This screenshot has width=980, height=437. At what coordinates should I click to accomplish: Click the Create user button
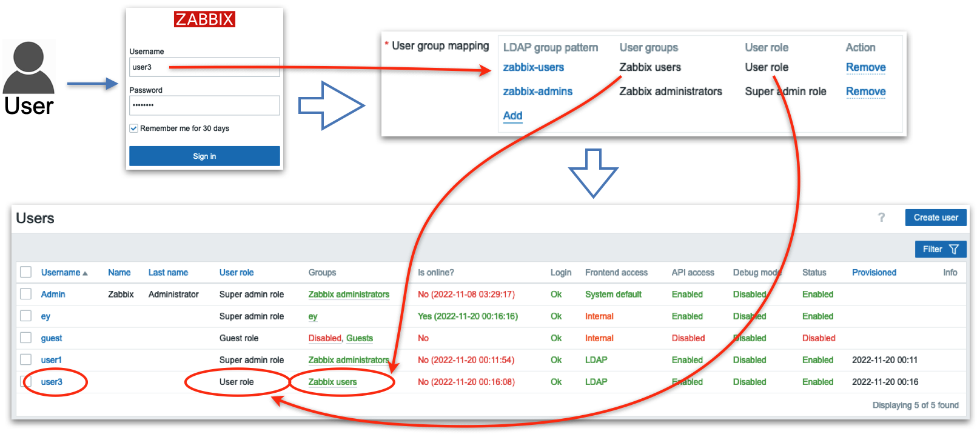click(x=936, y=218)
